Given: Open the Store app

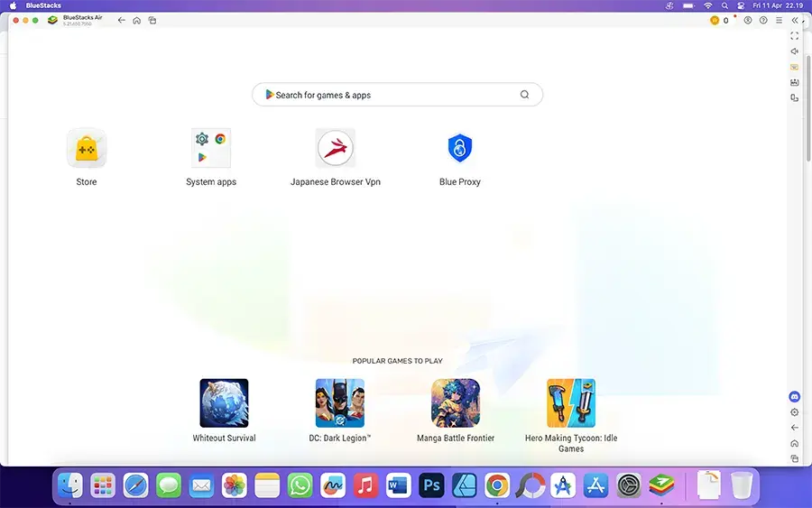Looking at the screenshot, I should 87,149.
